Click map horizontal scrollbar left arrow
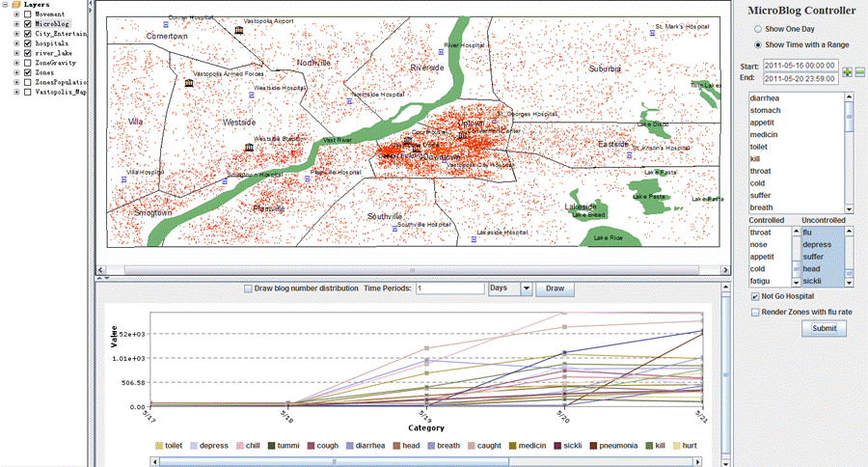The width and height of the screenshot is (868, 467). [x=100, y=270]
